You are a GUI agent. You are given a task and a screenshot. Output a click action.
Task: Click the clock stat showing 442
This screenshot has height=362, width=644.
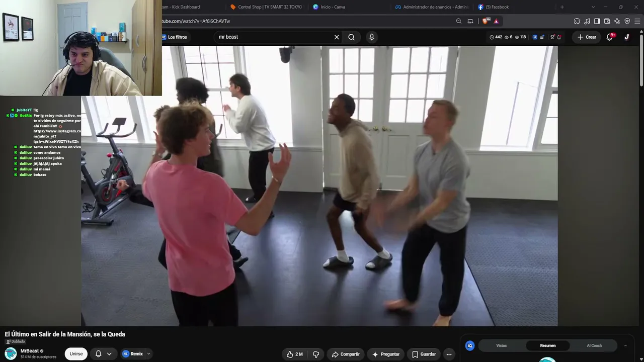pos(496,37)
